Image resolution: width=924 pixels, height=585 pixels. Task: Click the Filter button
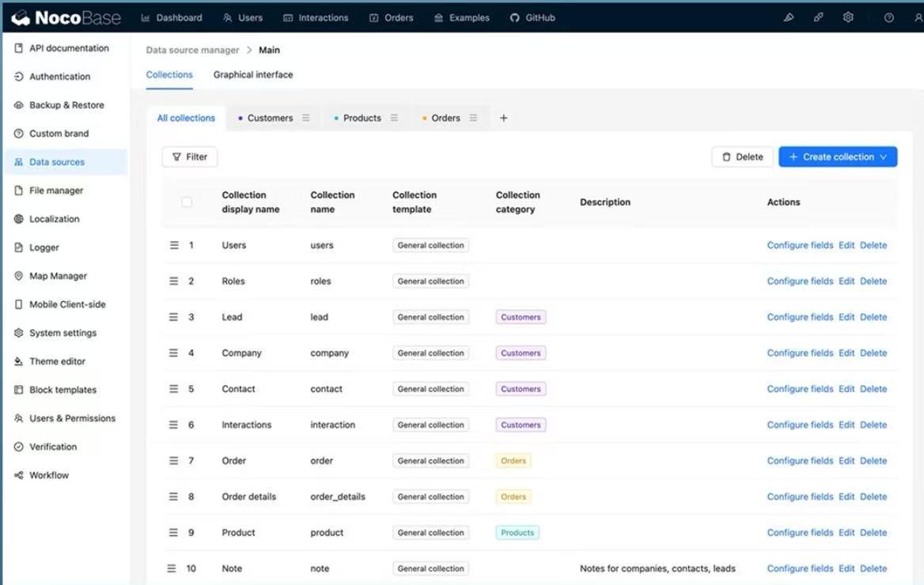pyautogui.click(x=190, y=157)
